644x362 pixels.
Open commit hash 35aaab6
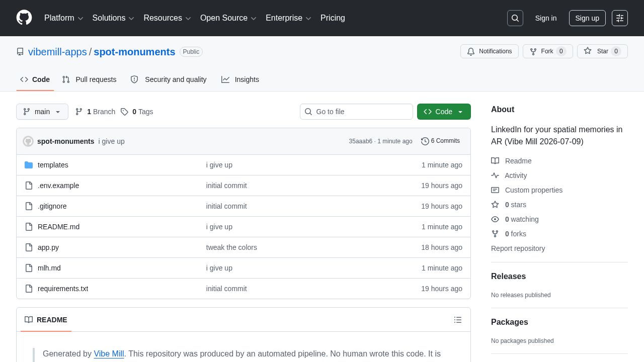[x=361, y=141]
